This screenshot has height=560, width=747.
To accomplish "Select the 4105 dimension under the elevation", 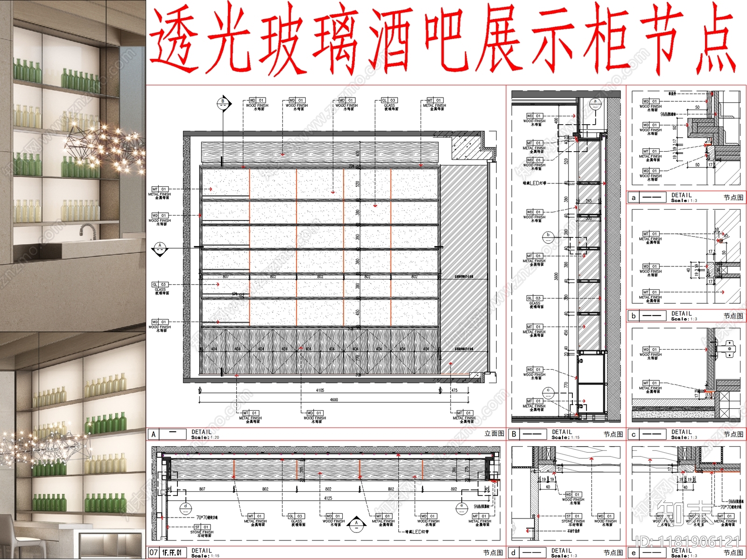I will [320, 391].
